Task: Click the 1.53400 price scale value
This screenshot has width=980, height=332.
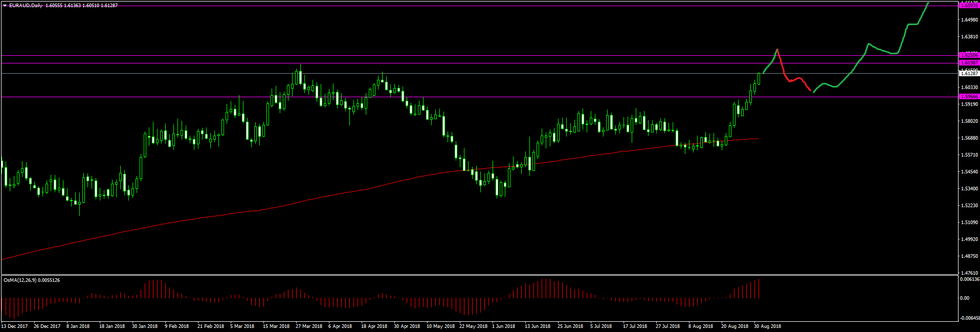Action: tap(970, 189)
